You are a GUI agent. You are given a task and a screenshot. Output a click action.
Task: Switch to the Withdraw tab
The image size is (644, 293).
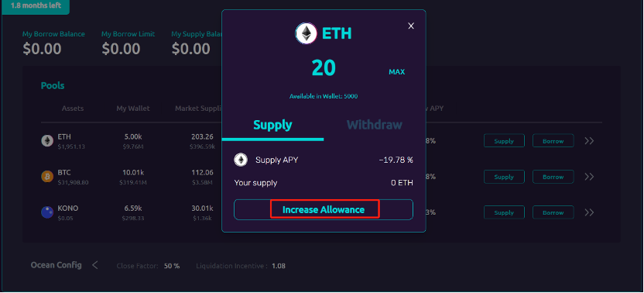374,125
